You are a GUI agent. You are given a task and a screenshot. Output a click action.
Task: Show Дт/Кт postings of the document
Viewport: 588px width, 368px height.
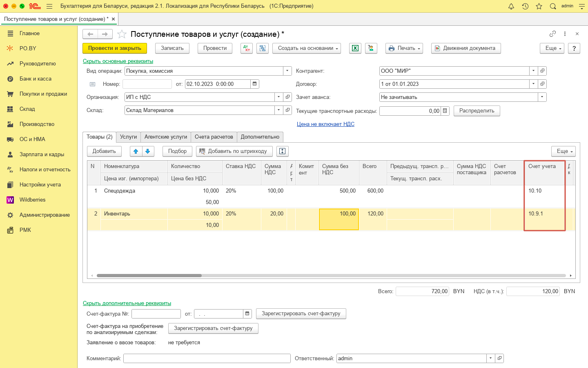[x=247, y=48]
